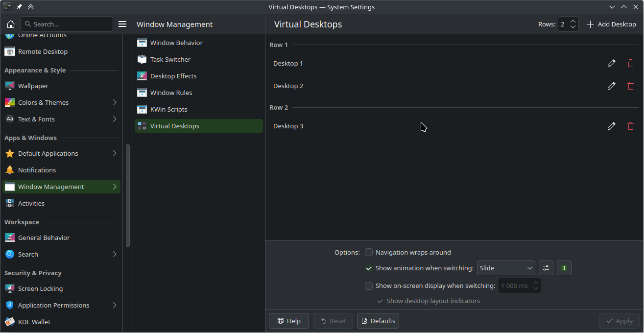Open Search settings in Workspace
Screen dimensions: 644x333
point(61,254)
